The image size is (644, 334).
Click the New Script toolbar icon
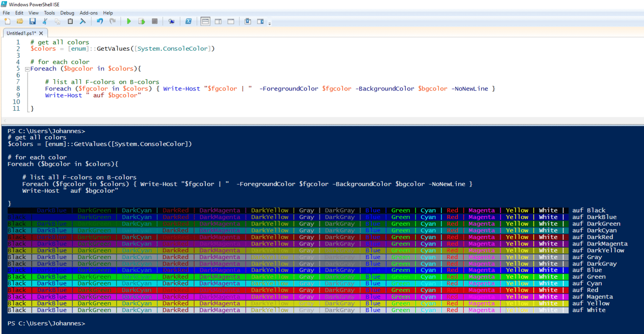tap(7, 21)
